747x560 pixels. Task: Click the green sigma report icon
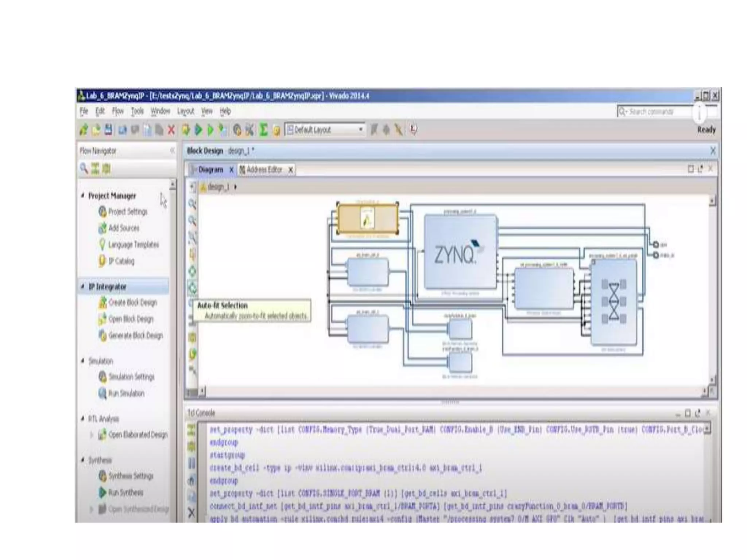263,130
